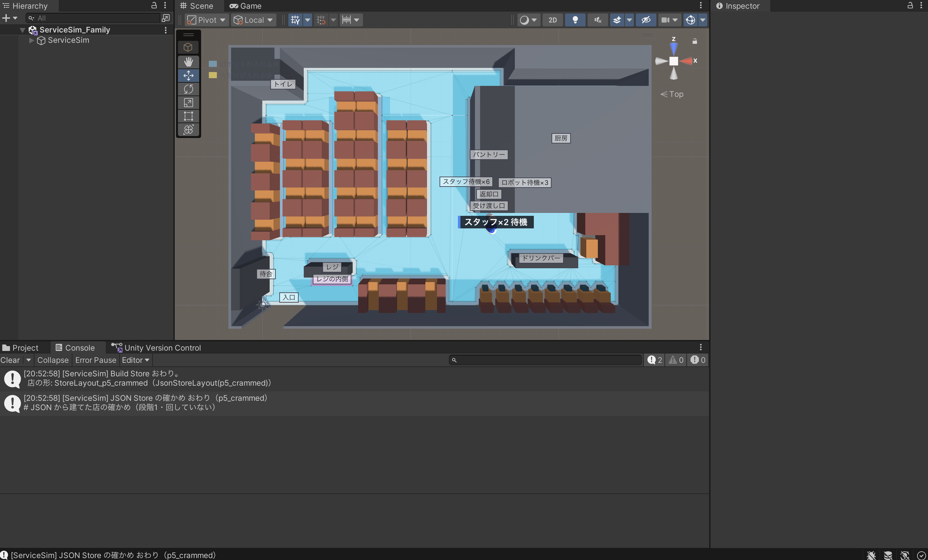This screenshot has height=560, width=928.
Task: Open the Scene tools cube overlay icon
Action: click(188, 47)
